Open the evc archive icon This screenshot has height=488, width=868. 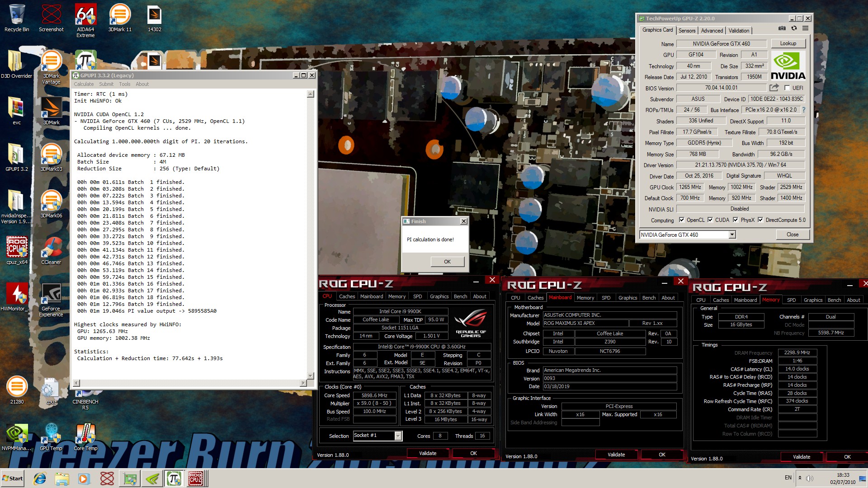17,112
